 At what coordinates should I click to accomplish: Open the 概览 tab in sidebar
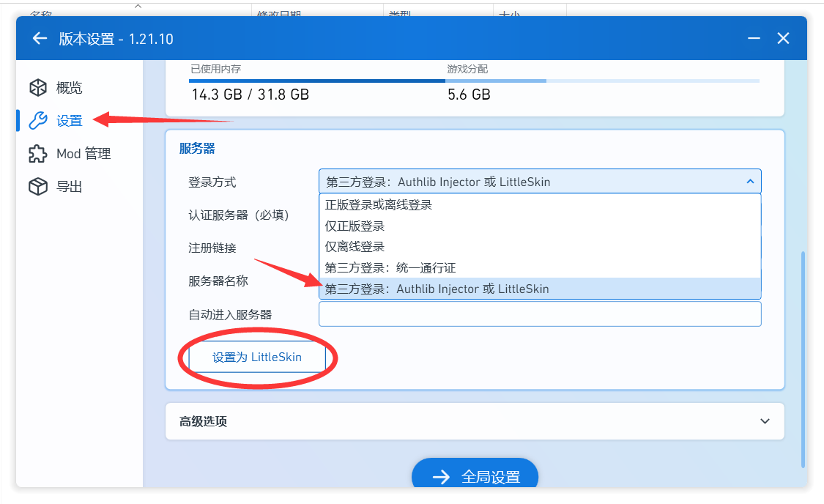pos(70,88)
